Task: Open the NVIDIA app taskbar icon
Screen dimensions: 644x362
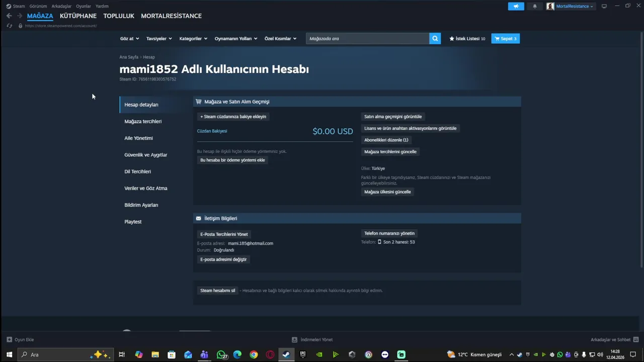Action: tap(319, 354)
